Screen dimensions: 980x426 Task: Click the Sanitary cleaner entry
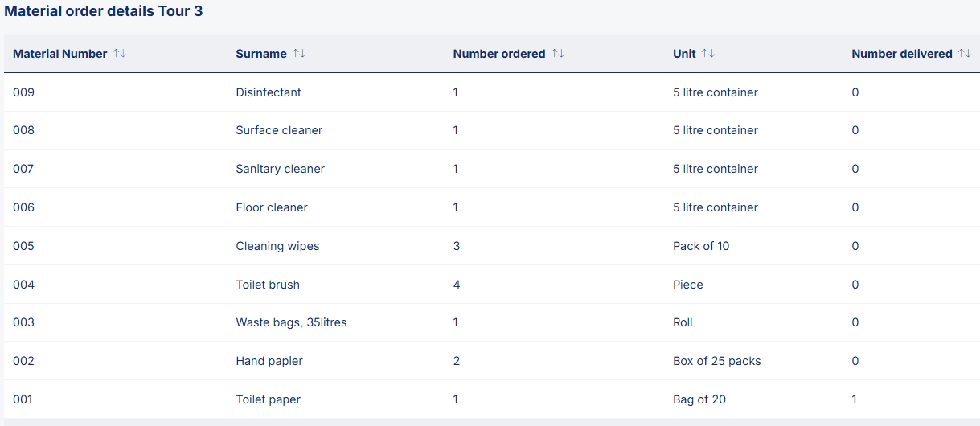[x=280, y=169]
